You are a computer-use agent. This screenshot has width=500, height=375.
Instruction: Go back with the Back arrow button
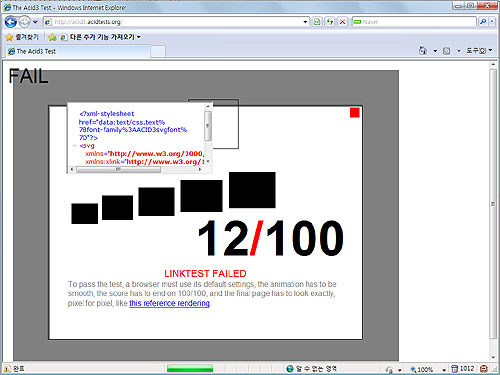click(11, 22)
